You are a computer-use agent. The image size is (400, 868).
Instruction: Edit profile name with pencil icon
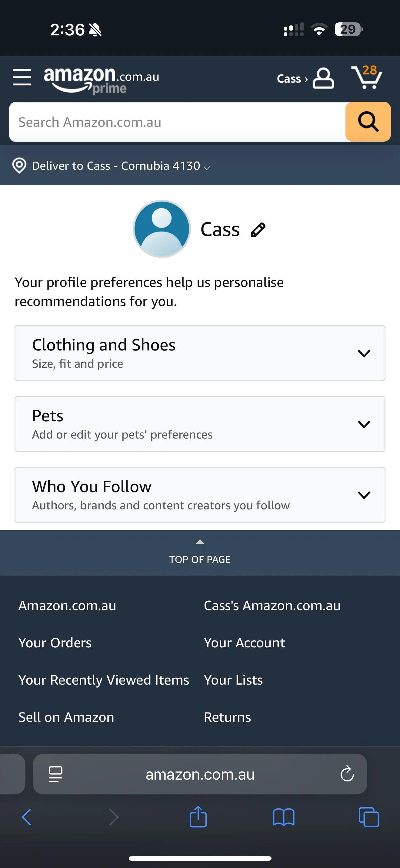pos(258,230)
